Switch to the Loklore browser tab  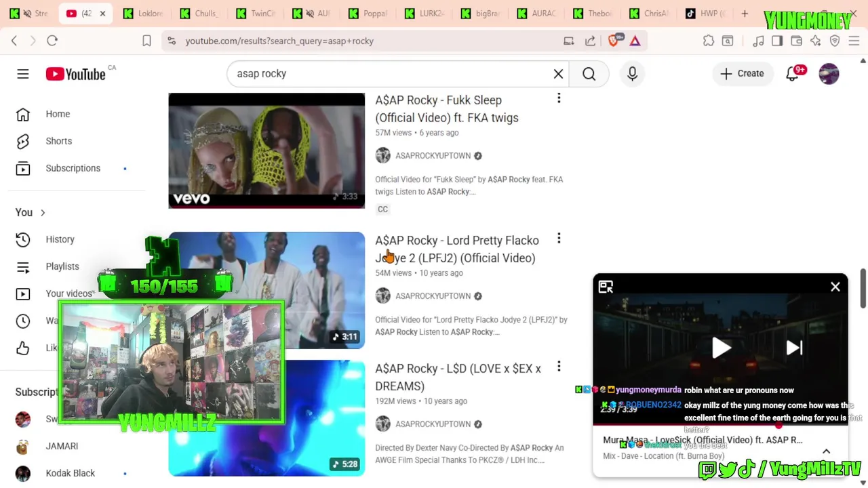point(144,14)
